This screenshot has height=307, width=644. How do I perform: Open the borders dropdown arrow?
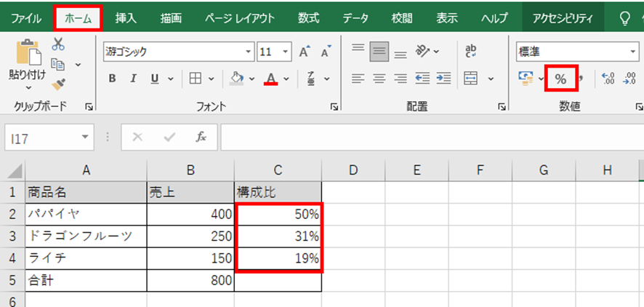point(212,79)
